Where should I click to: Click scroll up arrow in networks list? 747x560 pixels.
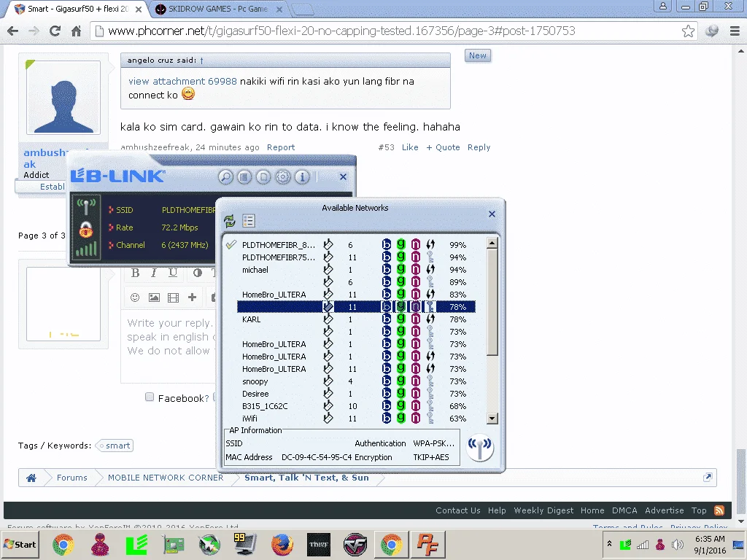coord(492,244)
